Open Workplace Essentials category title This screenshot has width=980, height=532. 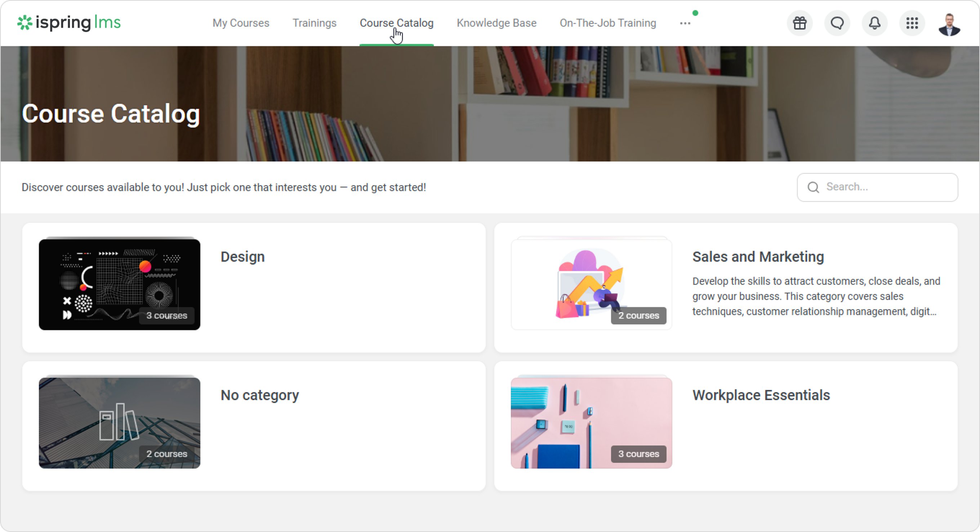(x=761, y=395)
